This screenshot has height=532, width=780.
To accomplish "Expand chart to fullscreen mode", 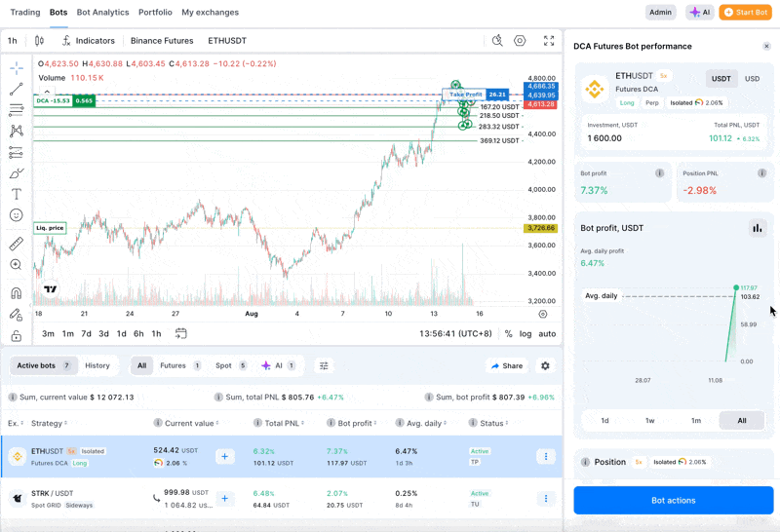I will 549,41.
